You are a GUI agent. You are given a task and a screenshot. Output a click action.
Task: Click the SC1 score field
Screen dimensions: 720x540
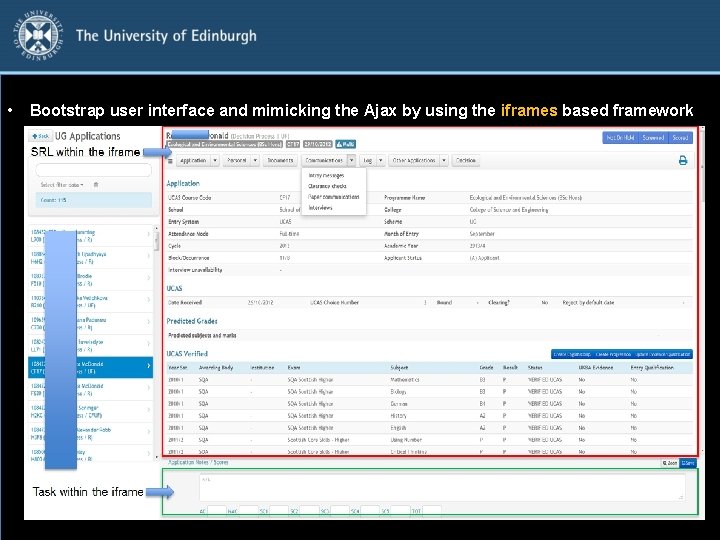click(x=278, y=511)
